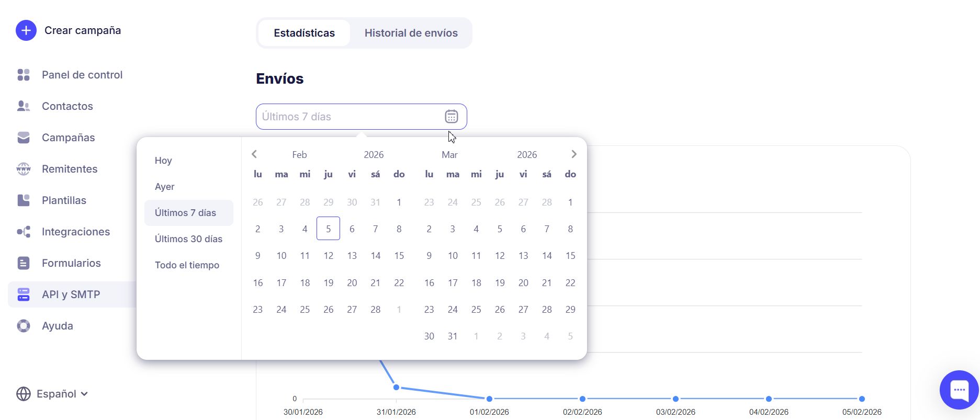Click the Crear campaña plus icon

(x=26, y=30)
